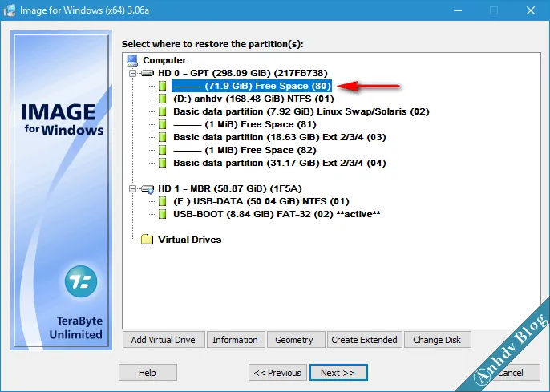Select (D:) anhdv (168.48 GiB) NTFS partition
The height and width of the screenshot is (392, 550).
[x=253, y=99]
